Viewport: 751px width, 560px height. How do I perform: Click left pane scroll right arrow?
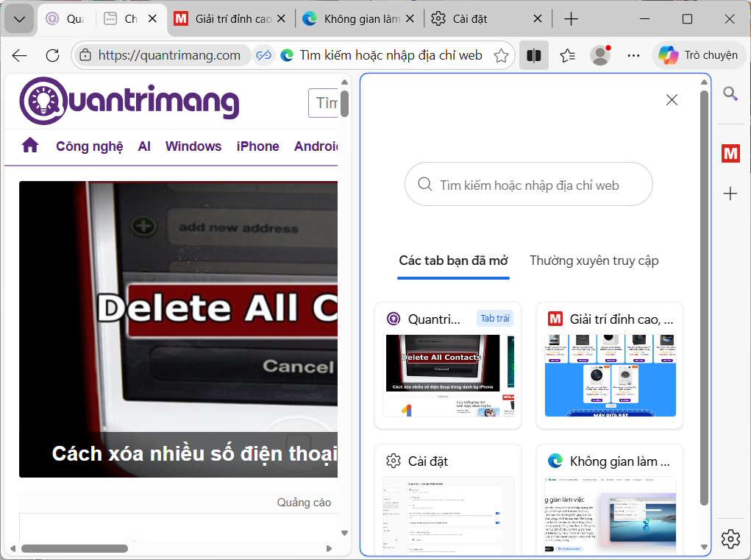[x=329, y=548]
